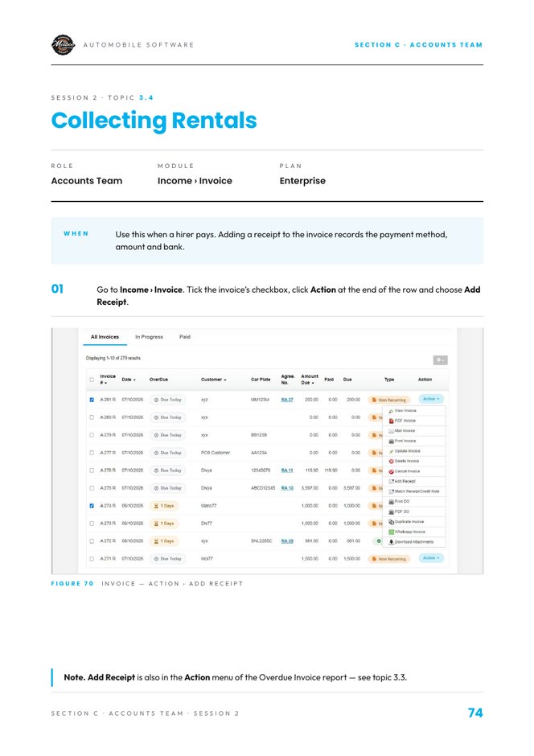This screenshot has height=756, width=534.
Task: Click the Motoco logo in the page header
Action: (x=64, y=45)
